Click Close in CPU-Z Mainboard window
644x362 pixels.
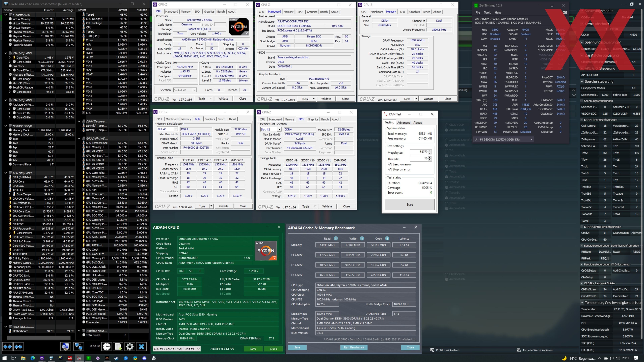(x=345, y=99)
